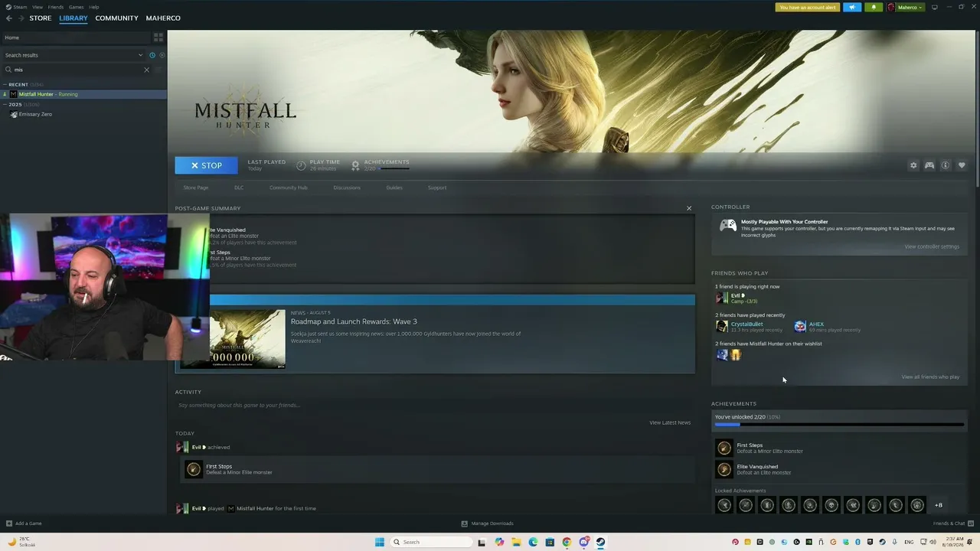Screen dimensions: 980x551
Task: Open the game Support page
Action: 437,187
